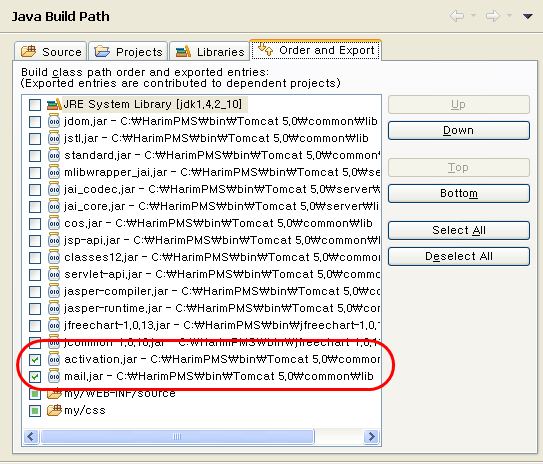Click the Source tab package icon
This screenshot has width=543, height=464.
(28, 51)
